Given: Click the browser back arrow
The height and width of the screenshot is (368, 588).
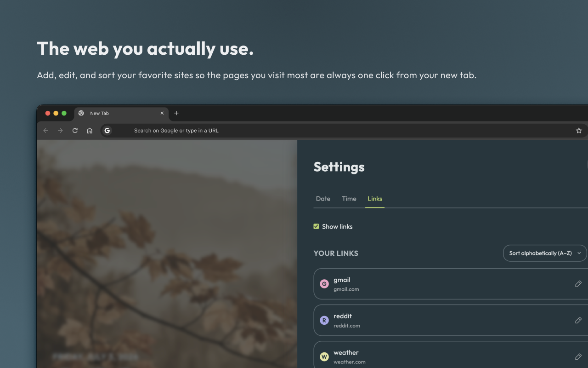Looking at the screenshot, I should [x=46, y=131].
